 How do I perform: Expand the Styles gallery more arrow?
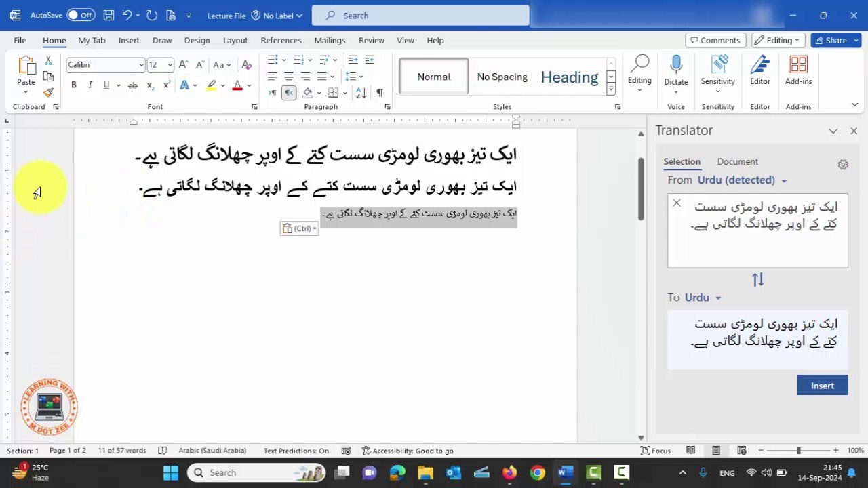click(611, 89)
